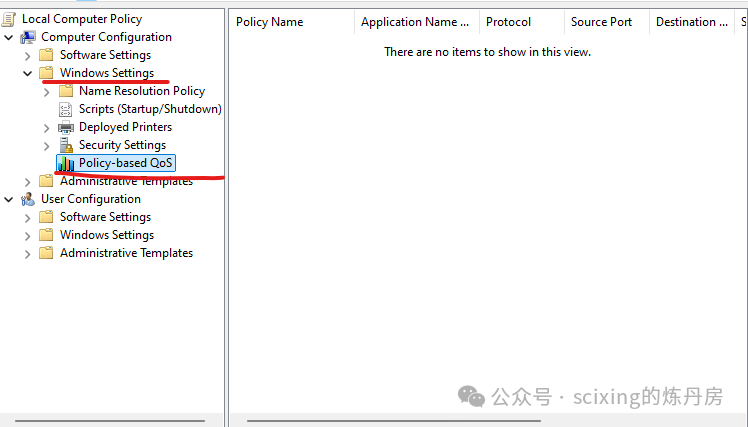Screen dimensions: 748x427
Task: Click the User Configuration user icon
Action: [x=28, y=199]
